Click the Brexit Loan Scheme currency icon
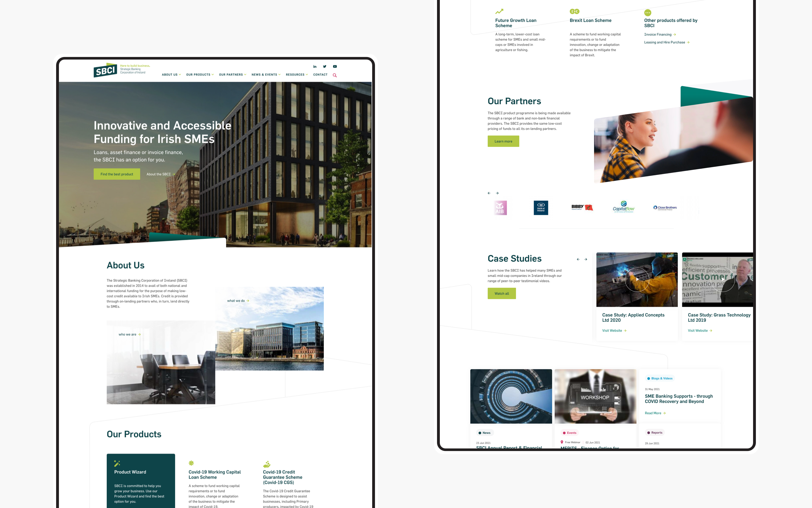 click(574, 11)
